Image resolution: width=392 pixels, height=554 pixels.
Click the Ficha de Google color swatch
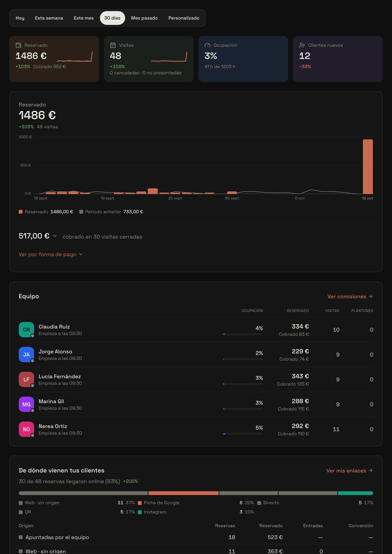coord(140,503)
